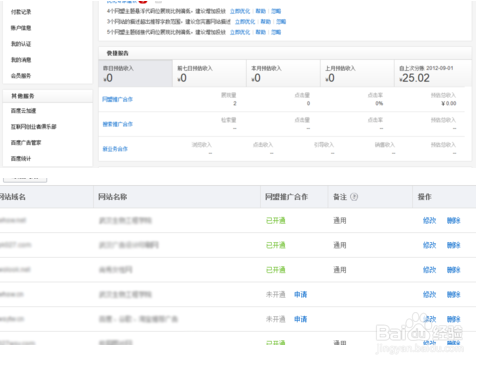
Task: Switch to the 前七日预估收入 tab
Action: 209,73
